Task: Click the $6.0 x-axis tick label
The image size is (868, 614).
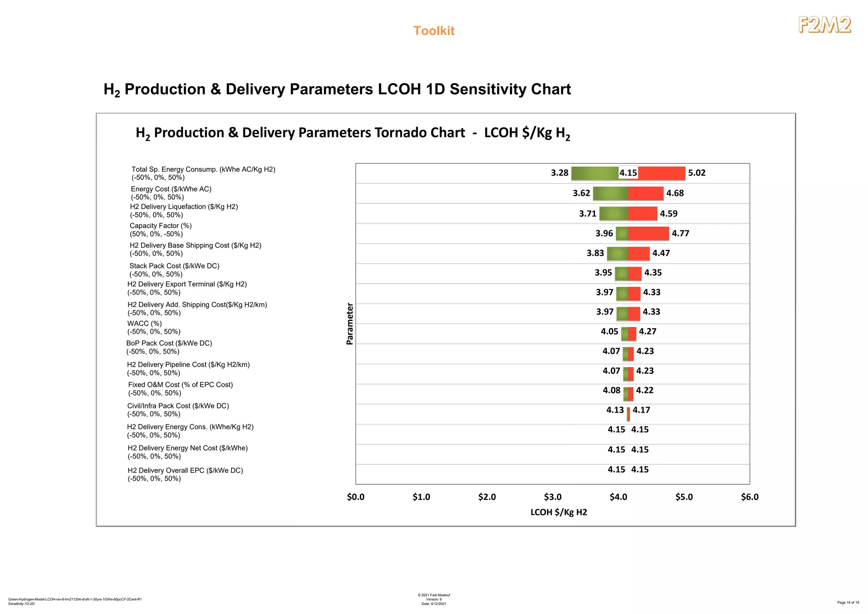Action: [749, 497]
